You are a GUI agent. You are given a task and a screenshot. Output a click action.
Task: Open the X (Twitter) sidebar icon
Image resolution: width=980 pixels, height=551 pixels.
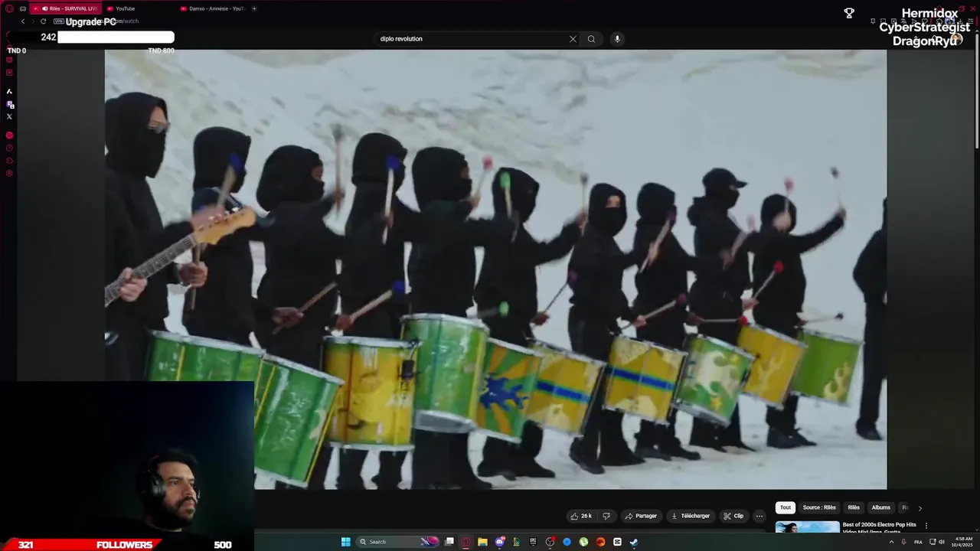9,116
